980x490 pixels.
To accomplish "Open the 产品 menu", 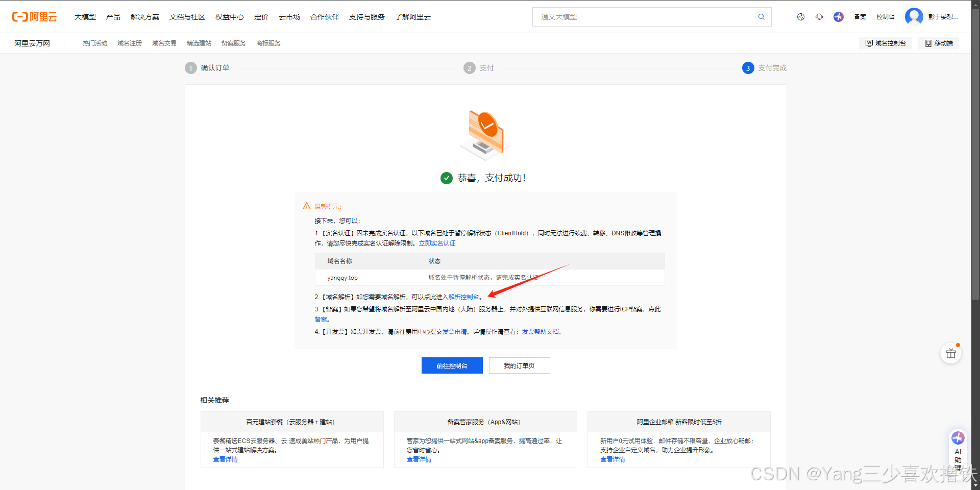I will click(x=113, y=17).
